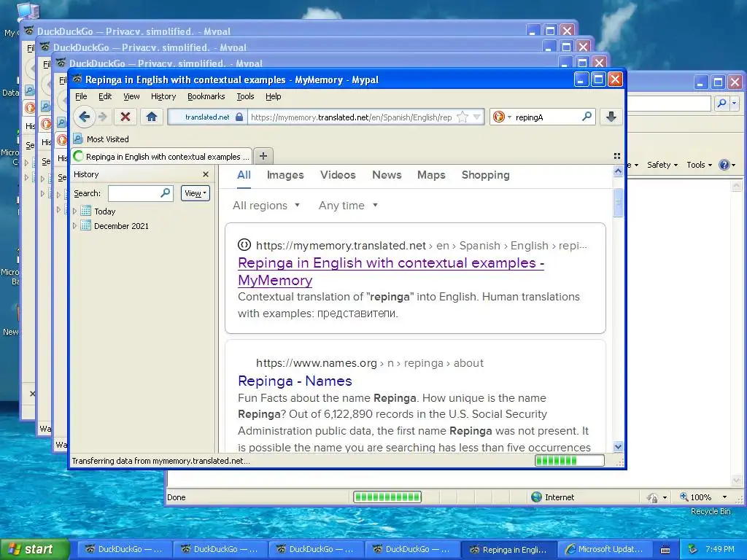Open IE Help question mark icon
Screen dimensions: 747x560
tap(724, 165)
